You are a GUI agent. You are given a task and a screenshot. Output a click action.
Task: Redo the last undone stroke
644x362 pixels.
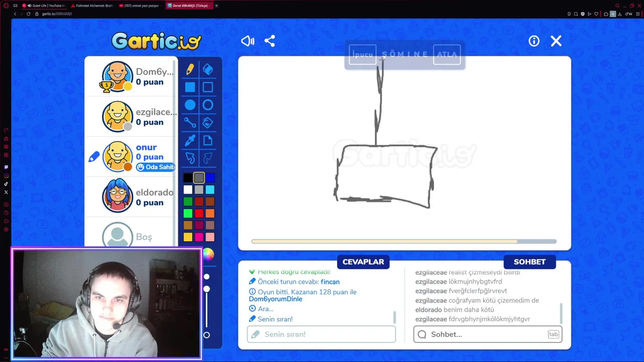[208, 158]
